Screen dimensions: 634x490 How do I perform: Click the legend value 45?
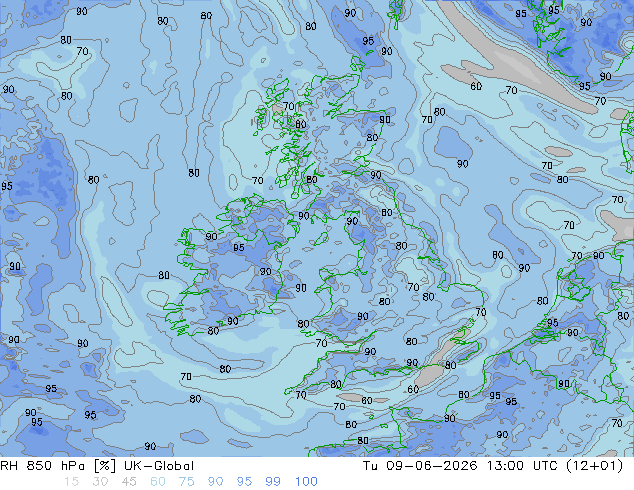(x=129, y=482)
